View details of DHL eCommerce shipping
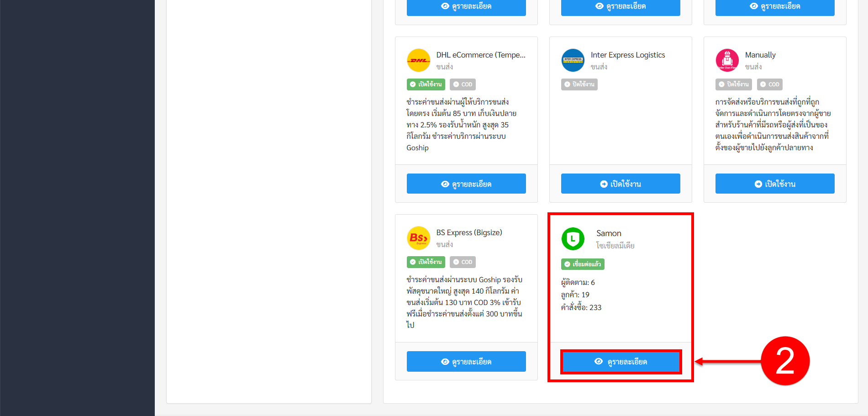The height and width of the screenshot is (416, 868). [466, 184]
